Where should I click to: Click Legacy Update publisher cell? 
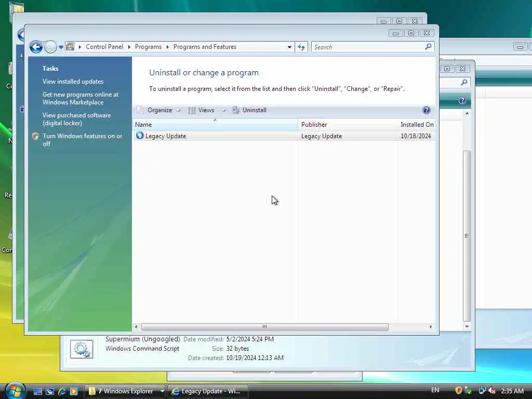[x=321, y=136]
